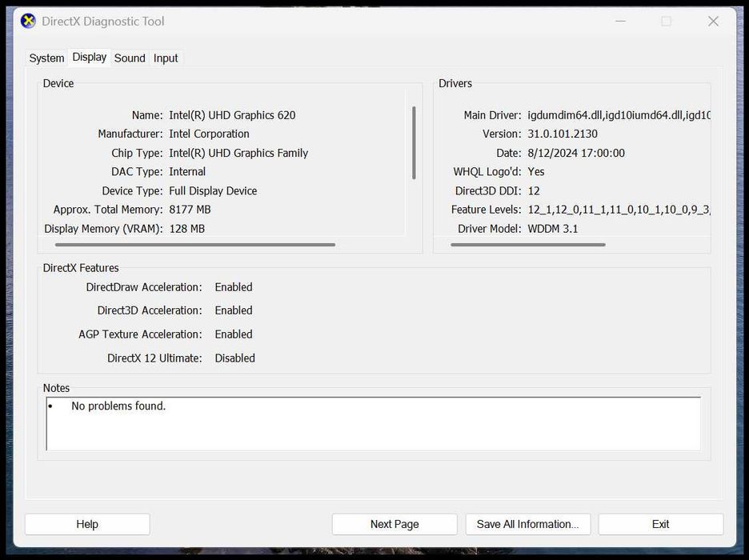The width and height of the screenshot is (749, 560).
Task: Click the Driver Model value WDDM 3.1
Action: point(553,229)
